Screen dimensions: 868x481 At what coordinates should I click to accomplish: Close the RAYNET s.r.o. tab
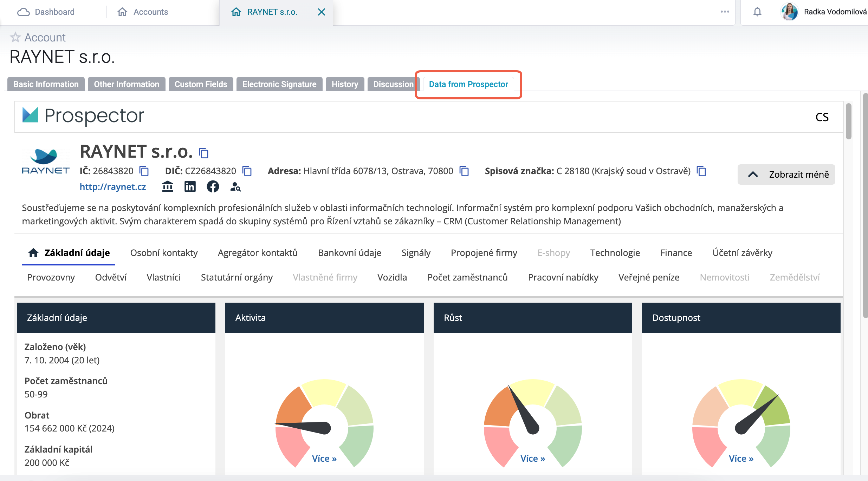coord(321,12)
